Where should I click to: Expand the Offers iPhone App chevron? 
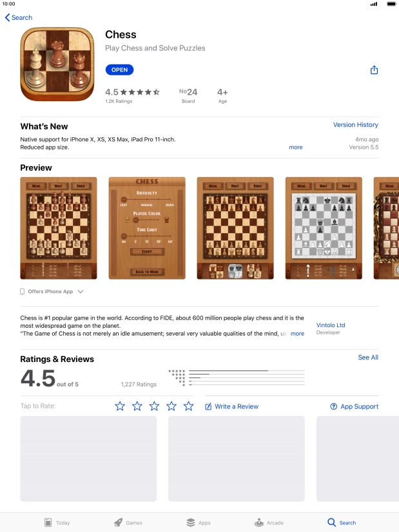click(x=81, y=292)
